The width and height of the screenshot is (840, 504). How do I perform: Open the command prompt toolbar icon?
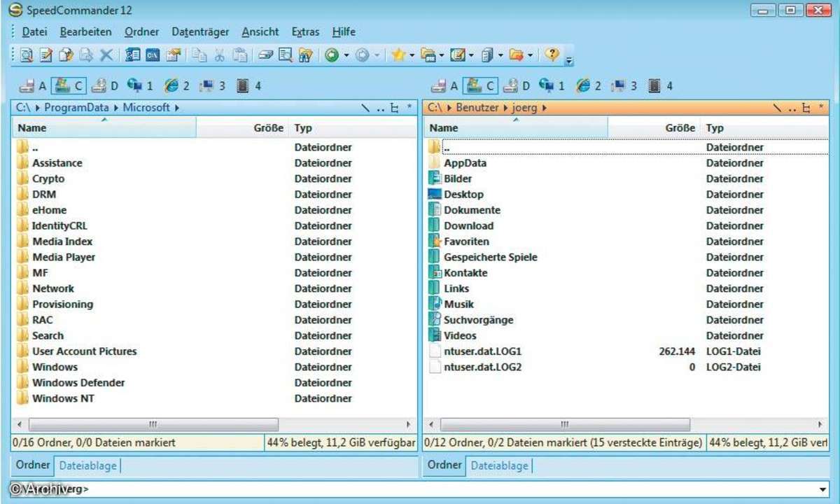point(153,55)
